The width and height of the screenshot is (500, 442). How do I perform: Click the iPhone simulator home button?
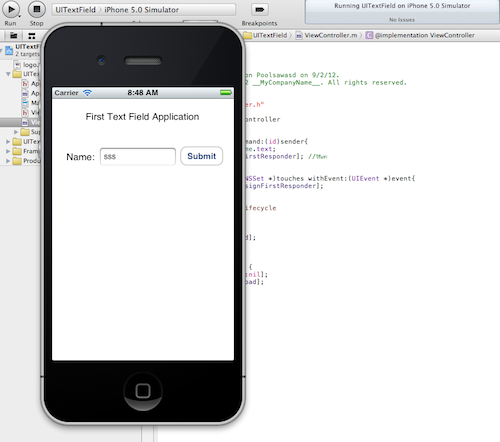tap(143, 391)
